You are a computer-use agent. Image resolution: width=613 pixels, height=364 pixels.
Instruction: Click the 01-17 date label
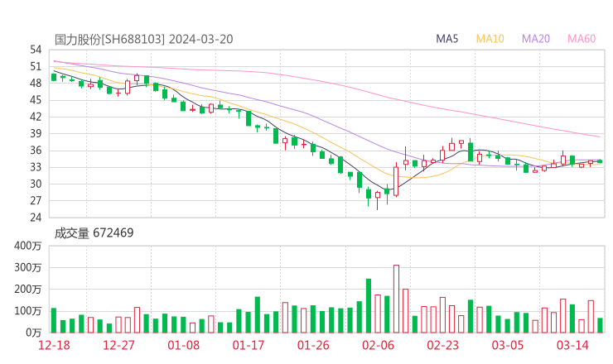point(249,345)
